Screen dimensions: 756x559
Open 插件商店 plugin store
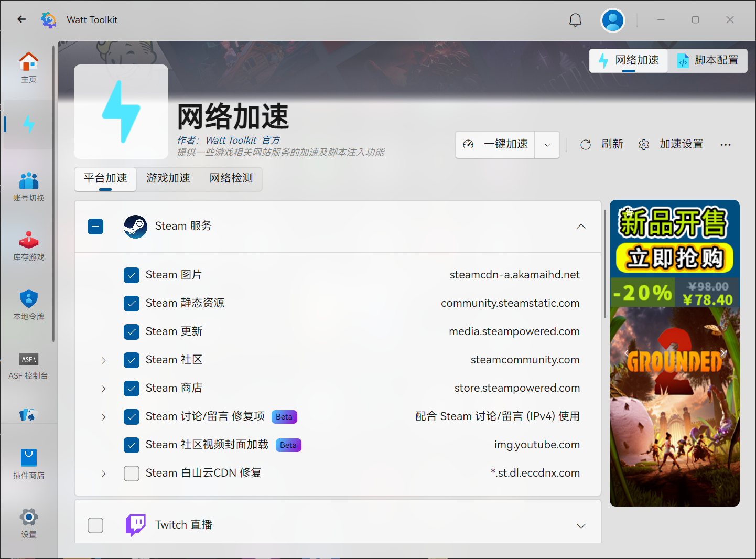pos(29,464)
